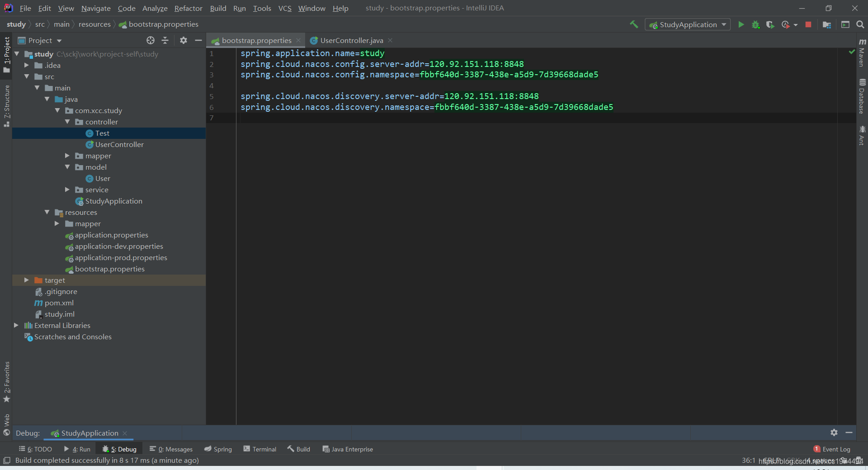
Task: Open the Java Enterprise tool window
Action: click(348, 449)
